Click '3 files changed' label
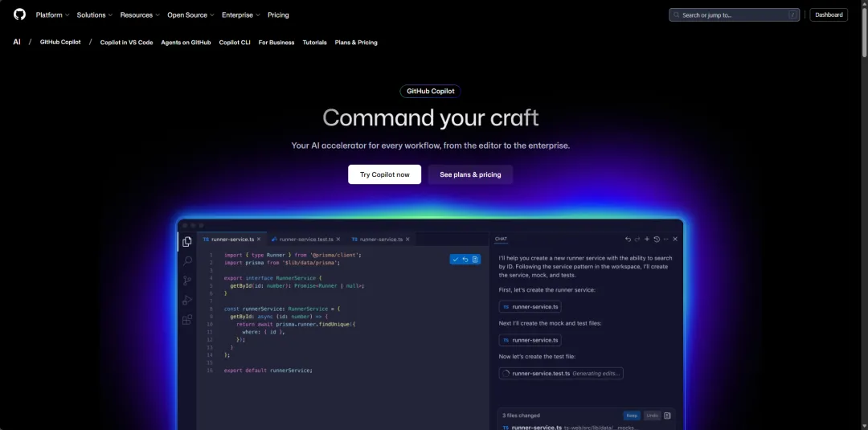The height and width of the screenshot is (430, 868). pyautogui.click(x=521, y=416)
